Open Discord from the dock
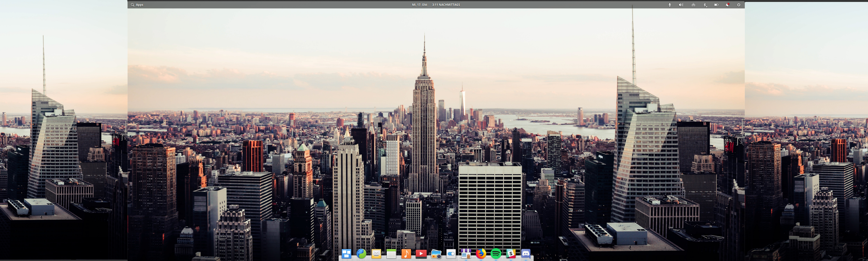The height and width of the screenshot is (261, 868). (x=526, y=253)
